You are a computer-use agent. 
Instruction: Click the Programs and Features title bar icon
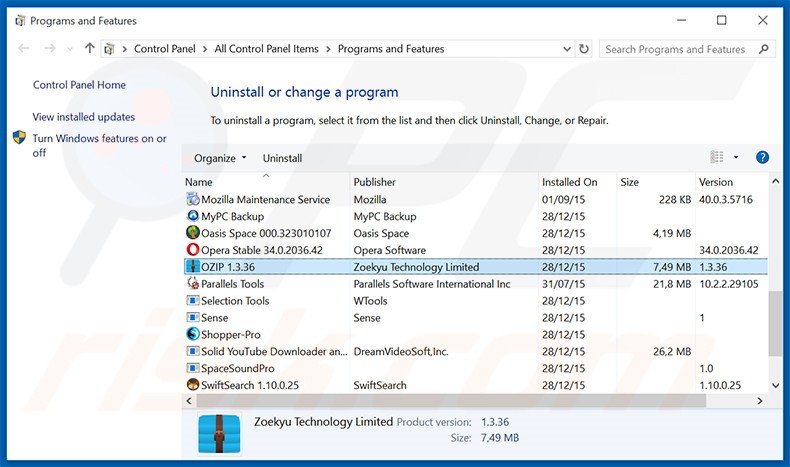[x=20, y=21]
